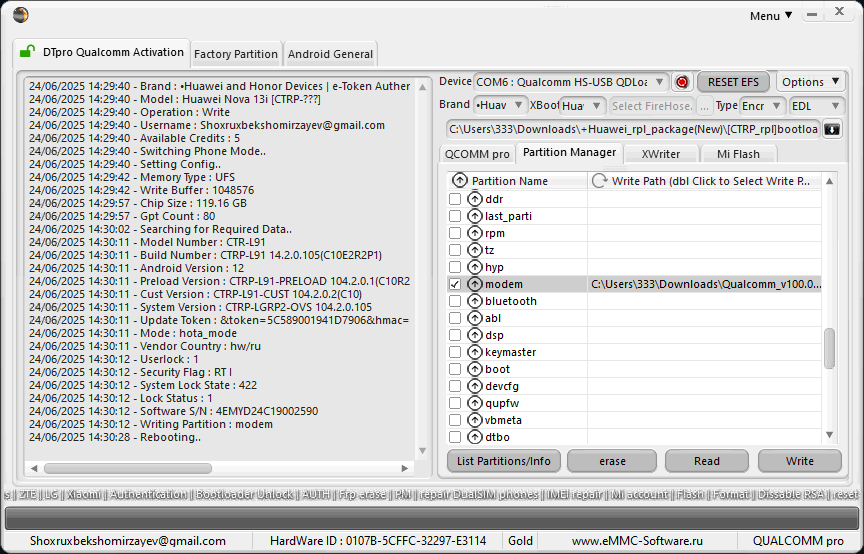Open the Menu dropdown in title bar

click(771, 16)
